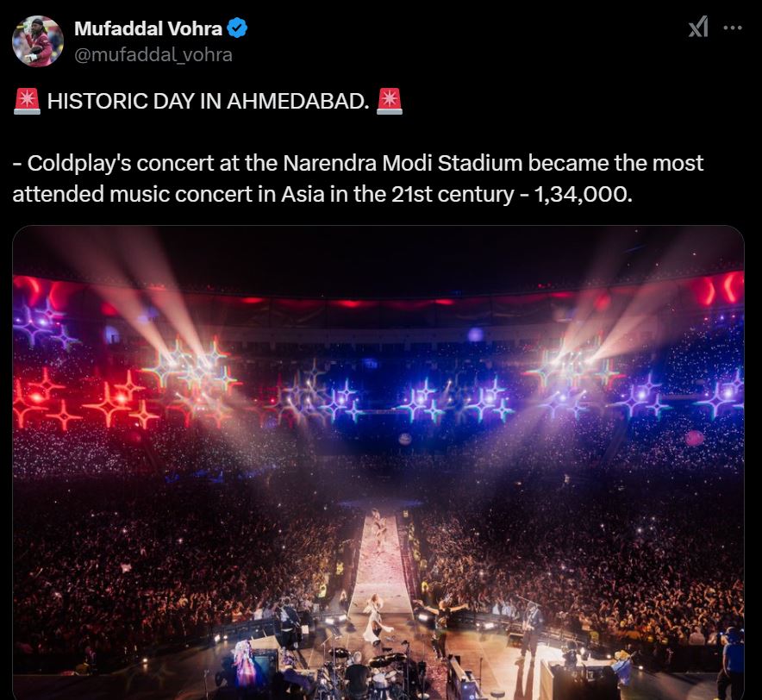The height and width of the screenshot is (700, 762).
Task: Click the siren emoji after AHMEDABAD
Action: click(390, 102)
